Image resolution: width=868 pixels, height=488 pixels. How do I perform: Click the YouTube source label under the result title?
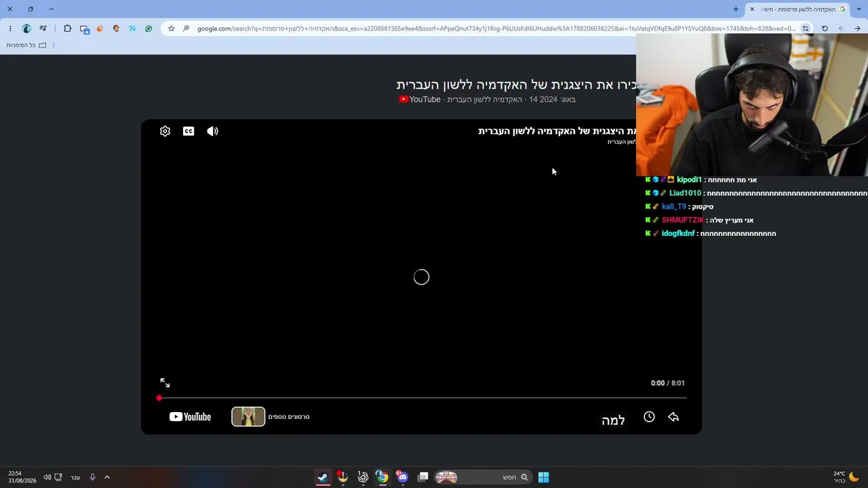pos(420,100)
